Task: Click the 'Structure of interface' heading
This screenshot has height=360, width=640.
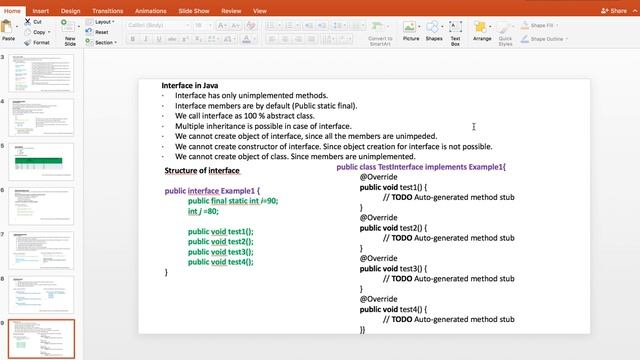Action: click(x=202, y=171)
